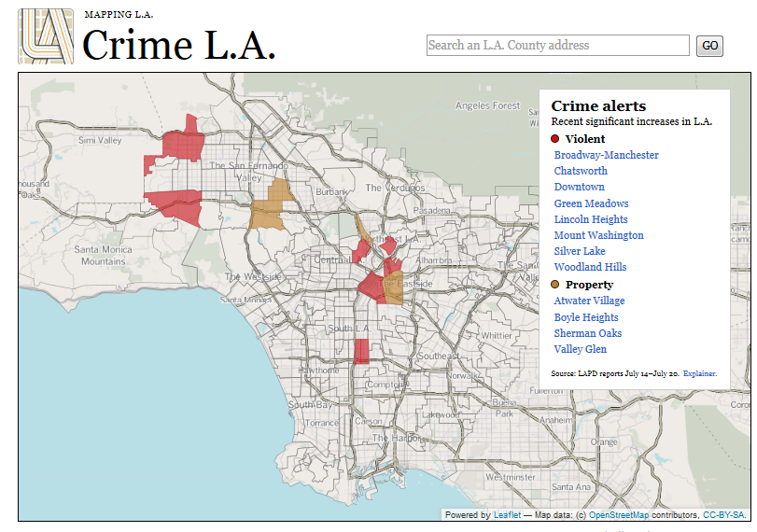Open the Chatsworth crime alert link
Image resolution: width=757 pixels, height=532 pixels.
click(581, 171)
